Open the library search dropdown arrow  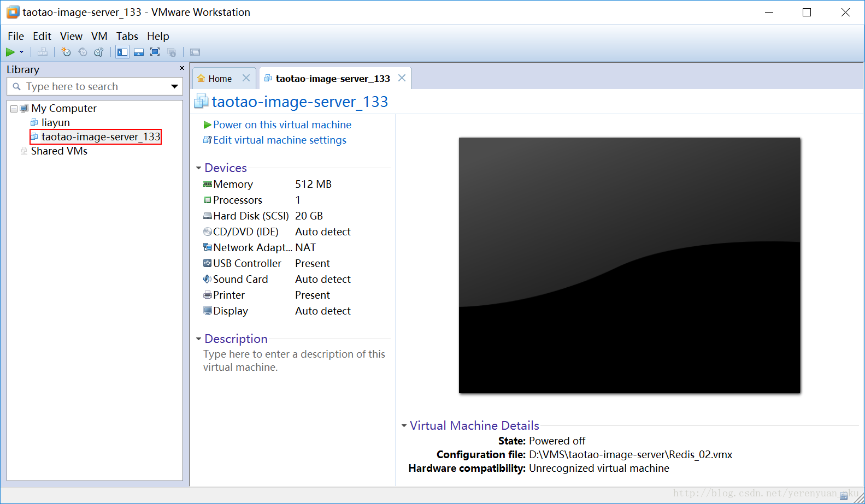coord(174,86)
